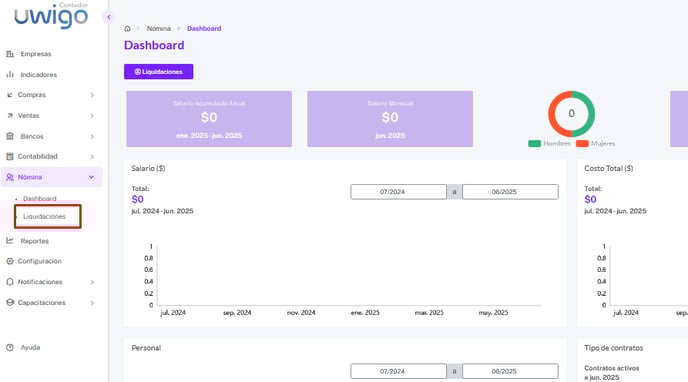Open Indicadores bar chart icon
Screen dimensions: 688x382
pos(10,75)
